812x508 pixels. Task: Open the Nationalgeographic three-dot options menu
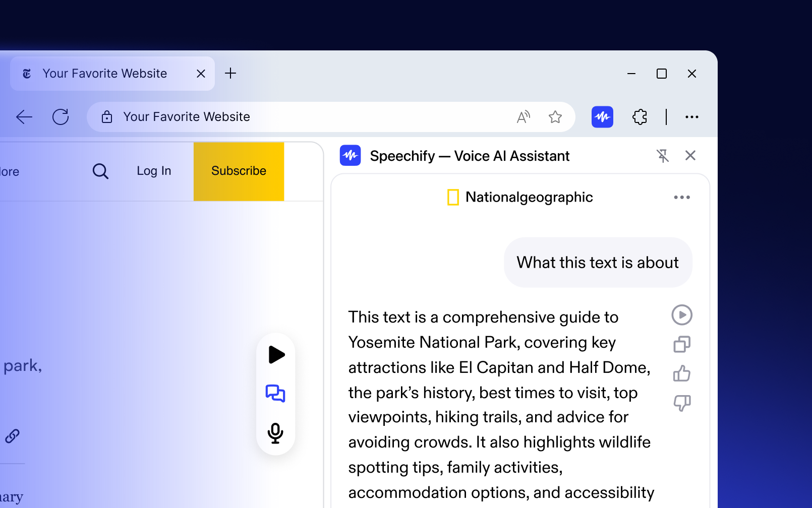(682, 197)
